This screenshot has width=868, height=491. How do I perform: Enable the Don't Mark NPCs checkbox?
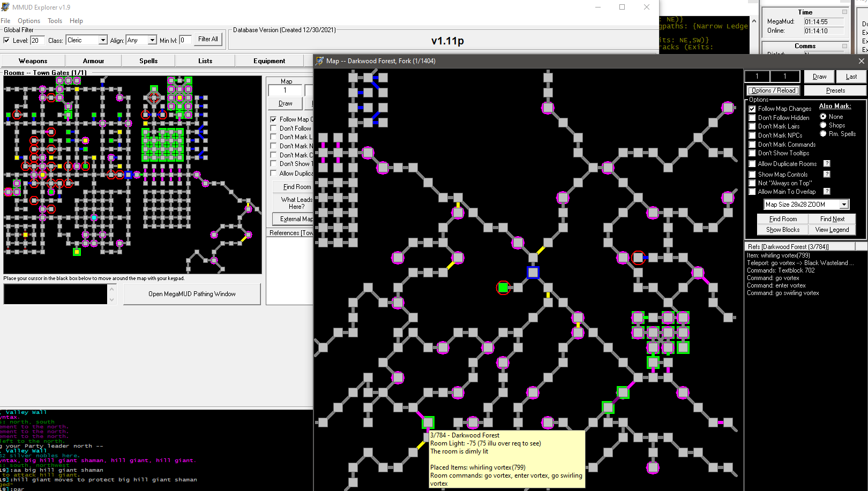coord(752,135)
